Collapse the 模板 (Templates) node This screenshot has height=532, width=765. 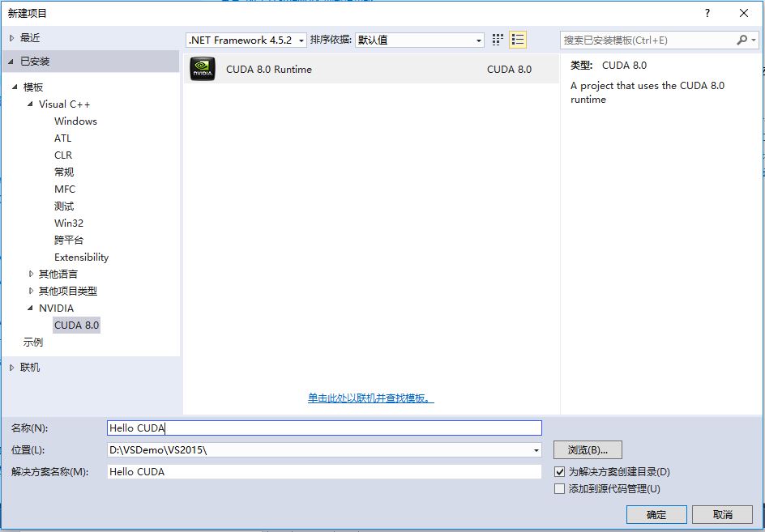tap(15, 87)
